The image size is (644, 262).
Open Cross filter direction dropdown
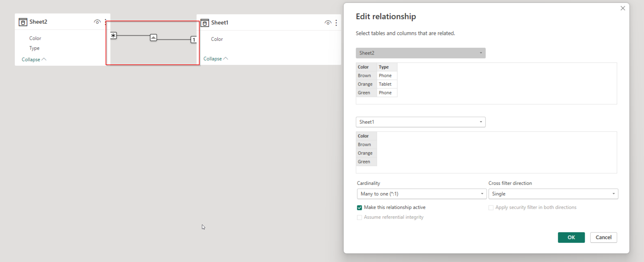coord(553,194)
